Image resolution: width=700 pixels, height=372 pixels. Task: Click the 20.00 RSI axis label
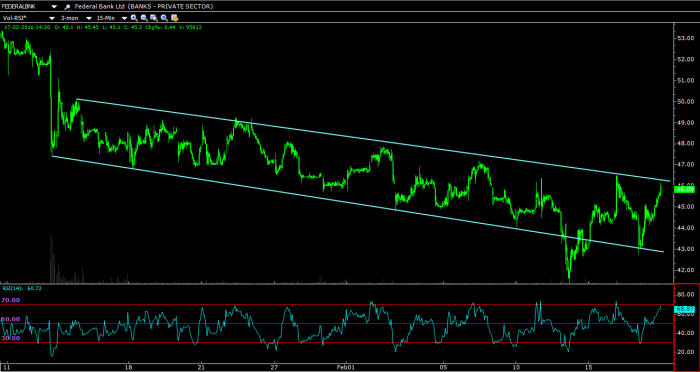click(x=685, y=352)
